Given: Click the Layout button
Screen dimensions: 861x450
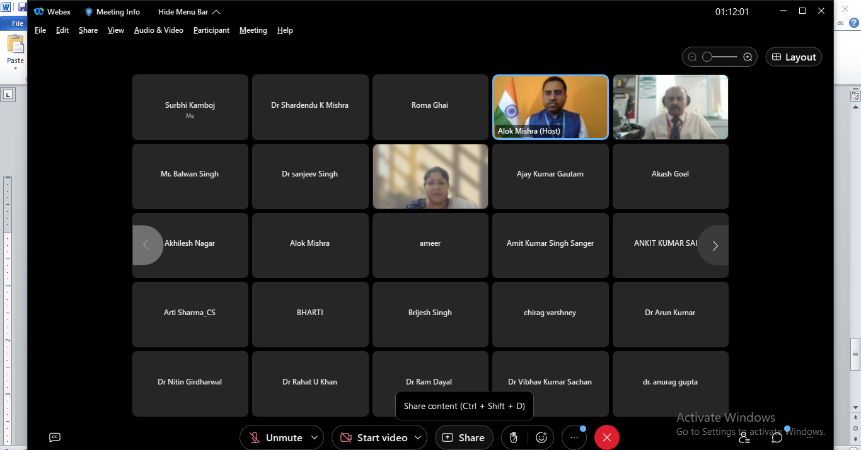Looking at the screenshot, I should (794, 57).
